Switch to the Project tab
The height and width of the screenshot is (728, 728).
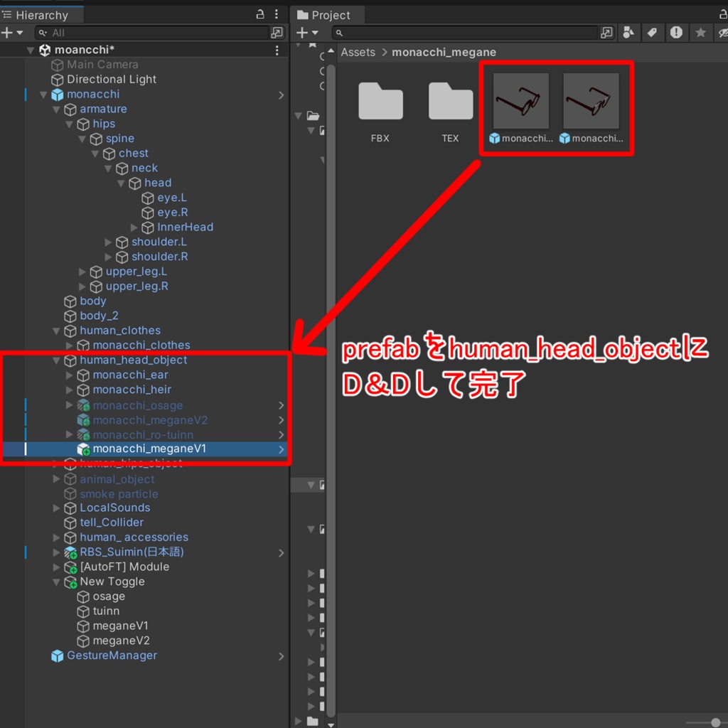(324, 16)
